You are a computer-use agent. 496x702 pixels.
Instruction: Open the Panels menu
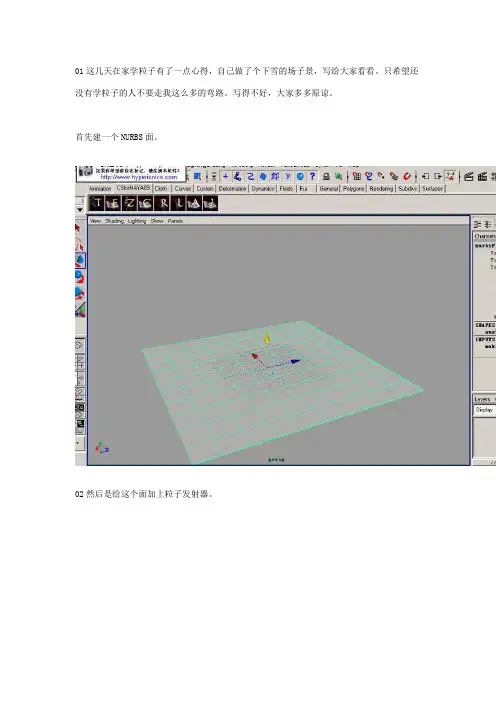175,221
